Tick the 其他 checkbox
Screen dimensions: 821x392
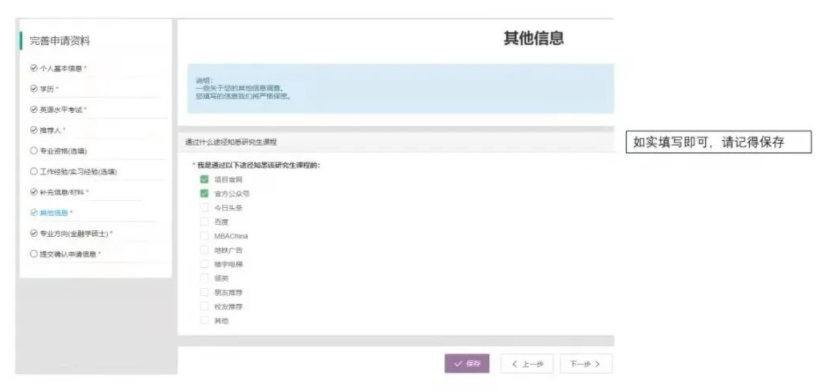(204, 320)
